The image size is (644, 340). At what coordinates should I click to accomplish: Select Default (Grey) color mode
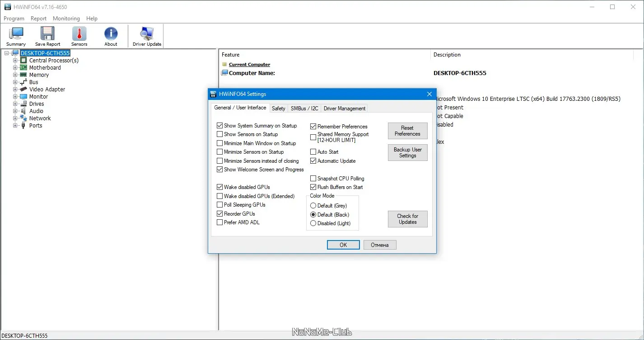pos(313,206)
